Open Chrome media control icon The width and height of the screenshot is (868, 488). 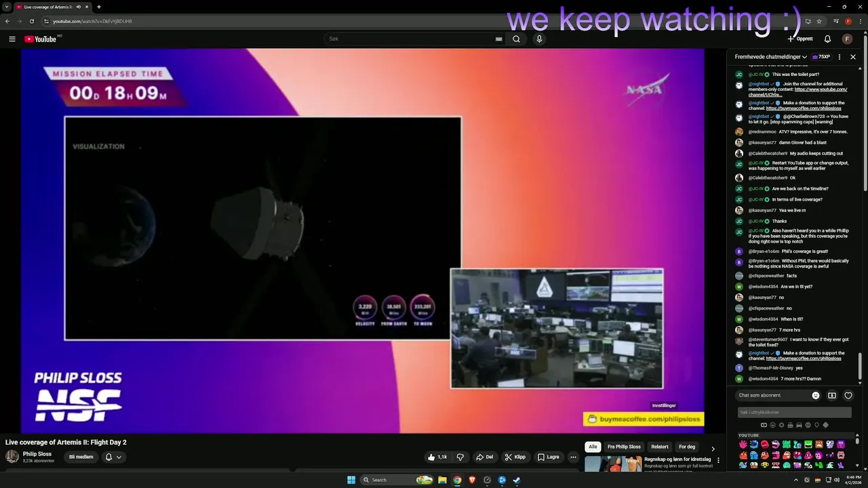click(x=836, y=21)
